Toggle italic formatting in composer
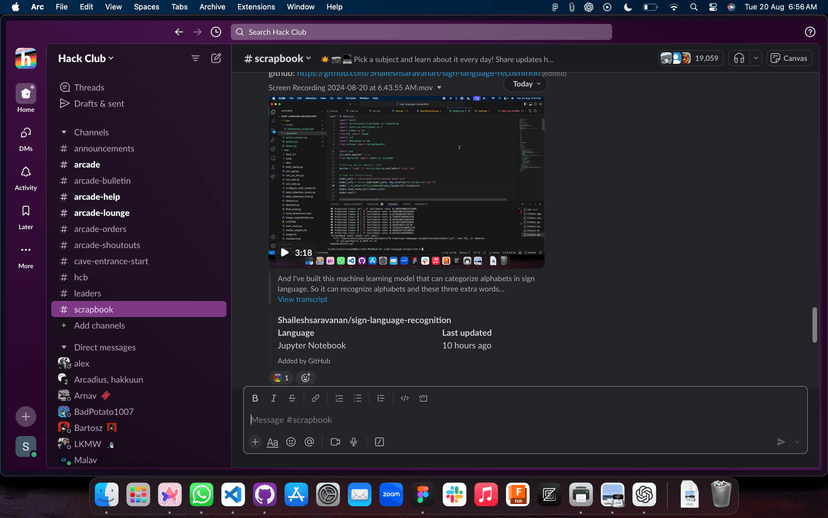 pos(274,398)
